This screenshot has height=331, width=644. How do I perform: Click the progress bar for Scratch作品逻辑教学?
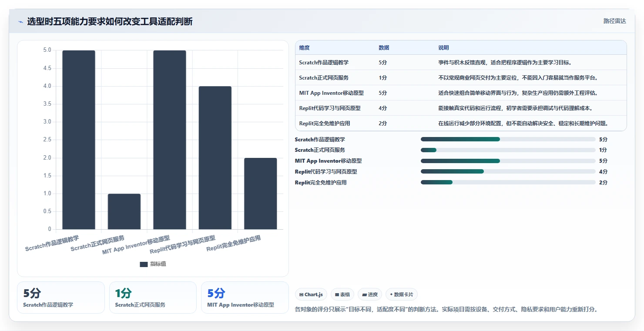point(508,139)
